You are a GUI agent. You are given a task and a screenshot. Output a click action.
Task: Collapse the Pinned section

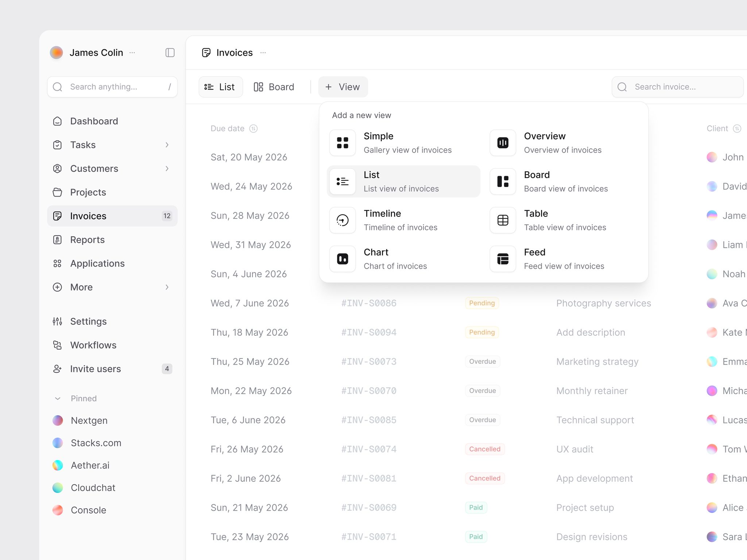click(x=58, y=398)
